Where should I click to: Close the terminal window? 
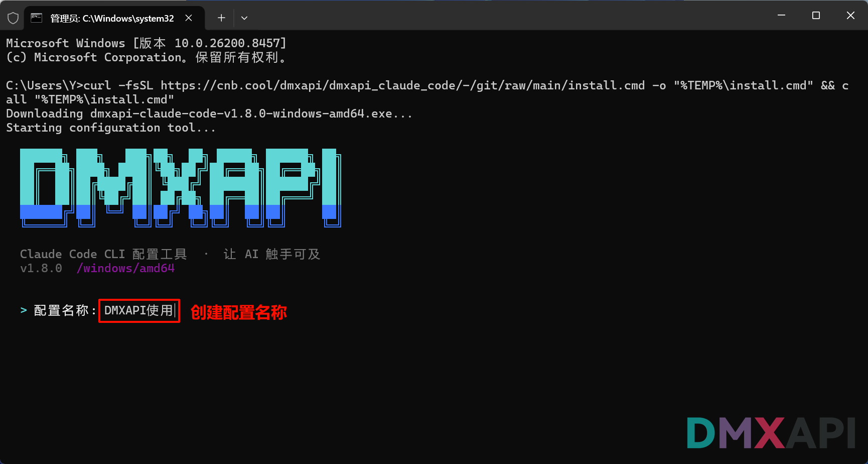coord(850,16)
